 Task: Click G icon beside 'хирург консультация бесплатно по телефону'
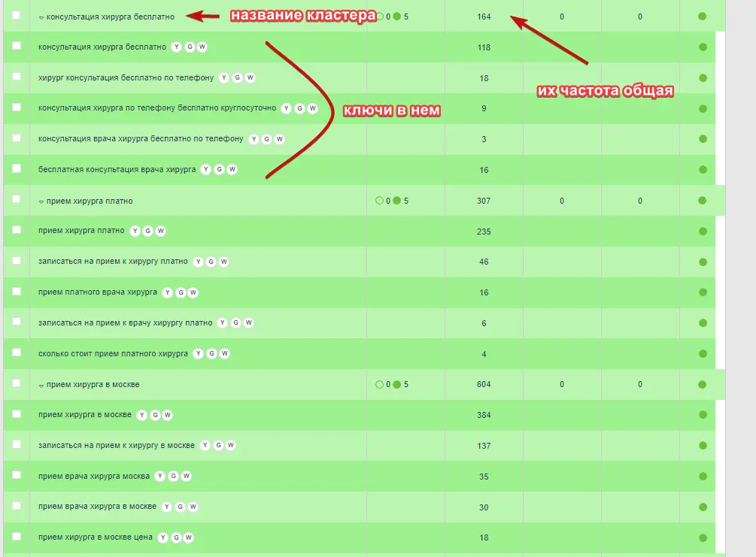pyautogui.click(x=237, y=77)
